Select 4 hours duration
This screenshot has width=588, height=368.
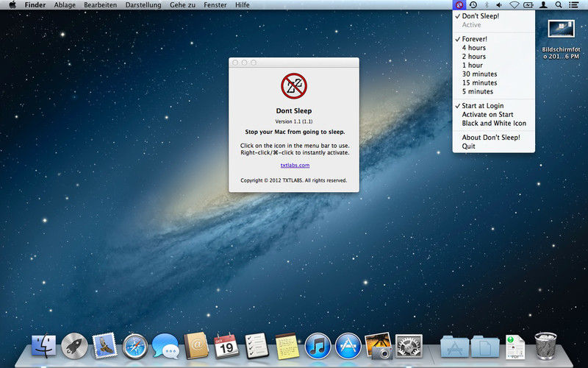coord(493,48)
